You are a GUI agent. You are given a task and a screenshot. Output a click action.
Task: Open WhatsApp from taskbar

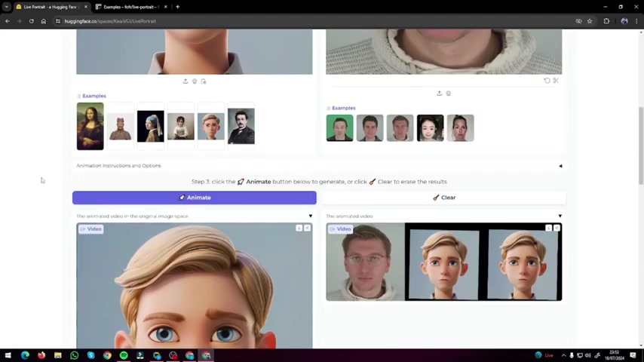[x=75, y=355]
